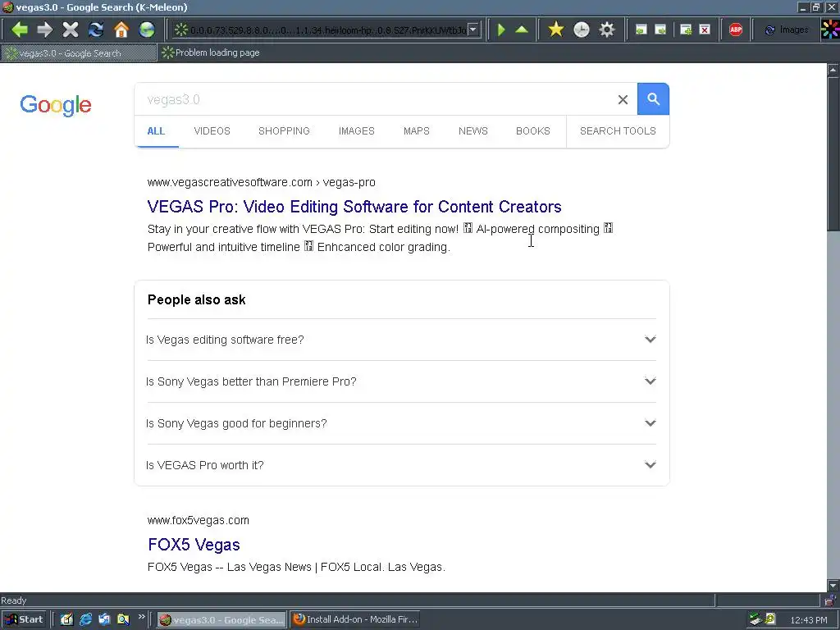Expand 'Is VEGAS Pro worth it?' question
The image size is (840, 630).
[x=401, y=465]
